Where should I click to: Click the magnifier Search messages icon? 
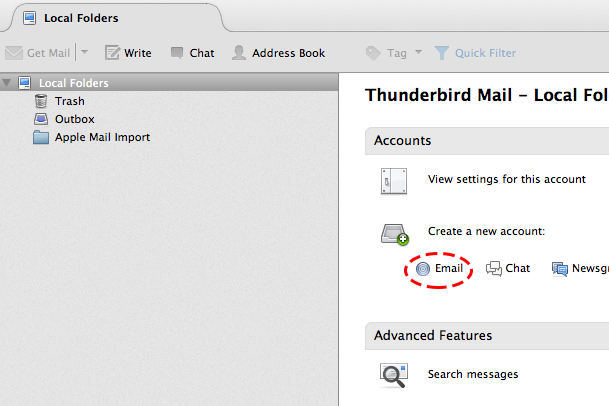click(392, 375)
